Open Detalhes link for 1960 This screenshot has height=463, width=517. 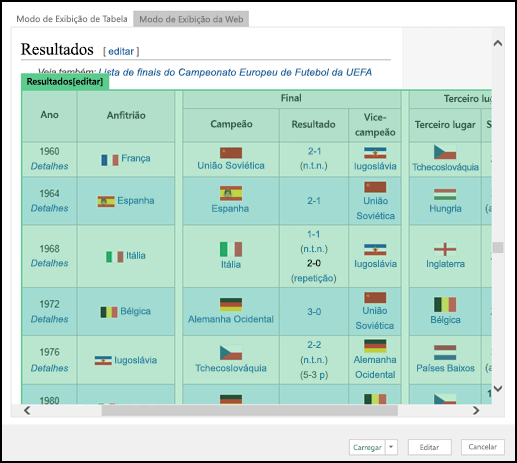(x=49, y=166)
